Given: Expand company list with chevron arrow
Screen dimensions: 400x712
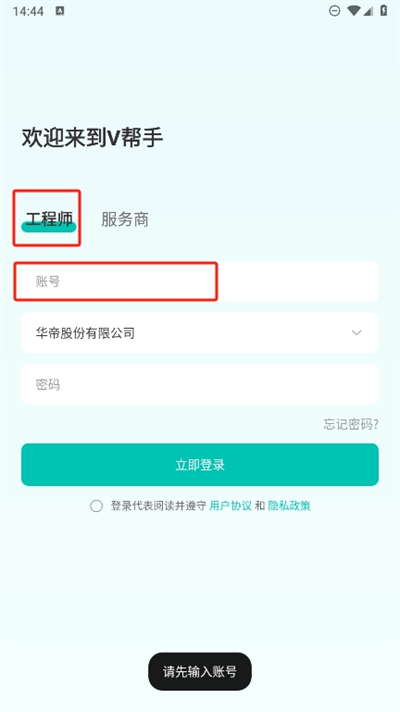Looking at the screenshot, I should pyautogui.click(x=357, y=333).
